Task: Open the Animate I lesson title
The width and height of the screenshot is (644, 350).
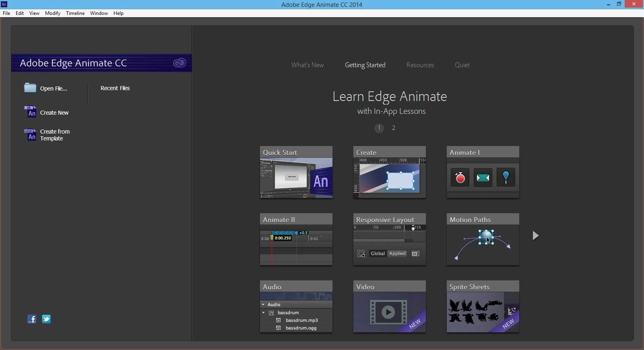Action: point(464,152)
